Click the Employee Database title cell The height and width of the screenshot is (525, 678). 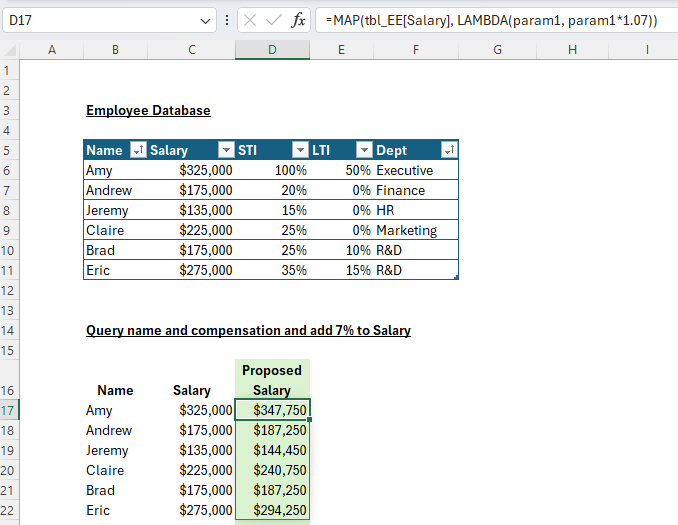[148, 111]
